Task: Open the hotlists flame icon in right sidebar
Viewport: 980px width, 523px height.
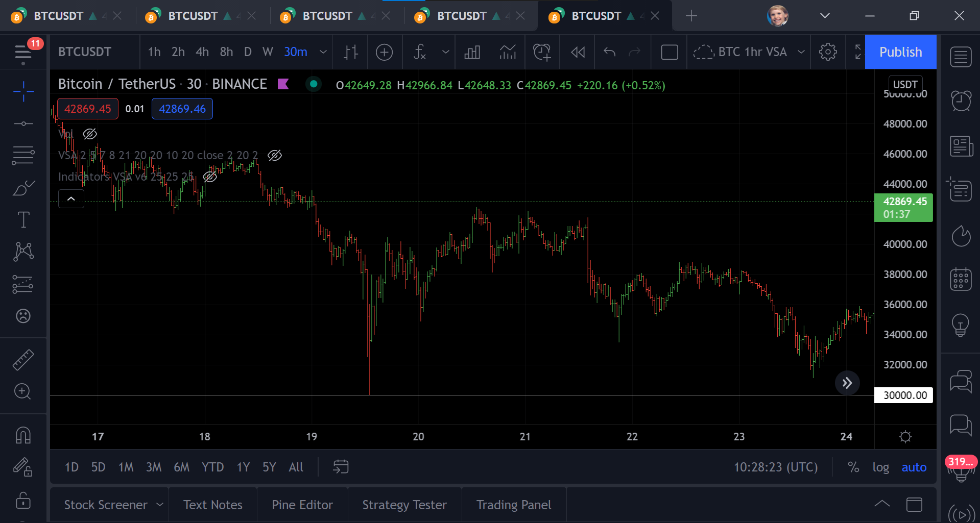Action: (x=961, y=235)
